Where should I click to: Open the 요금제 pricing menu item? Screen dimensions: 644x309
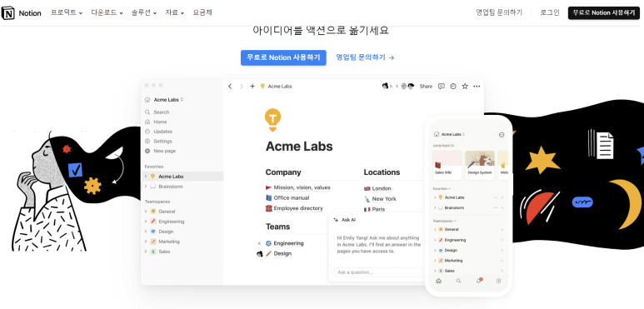click(202, 12)
